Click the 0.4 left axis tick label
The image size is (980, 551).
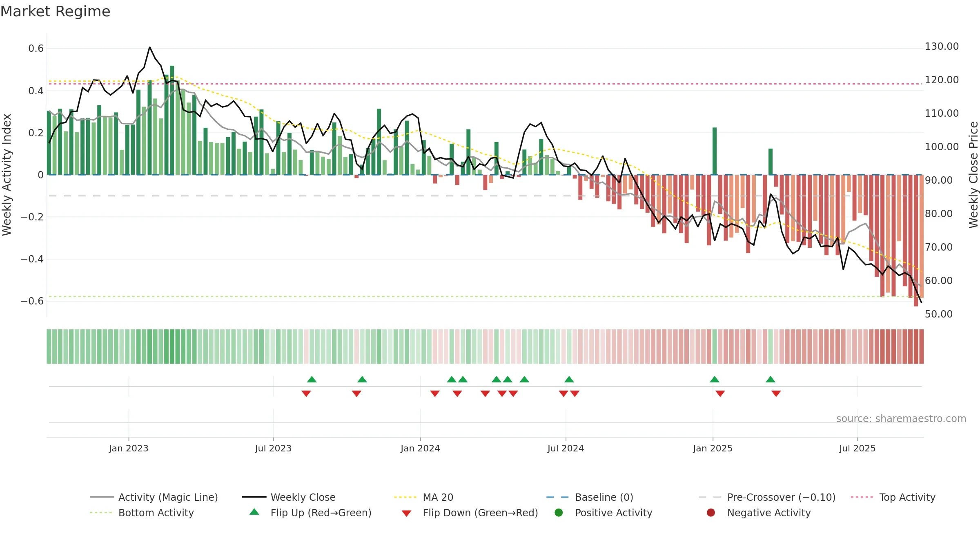36,91
